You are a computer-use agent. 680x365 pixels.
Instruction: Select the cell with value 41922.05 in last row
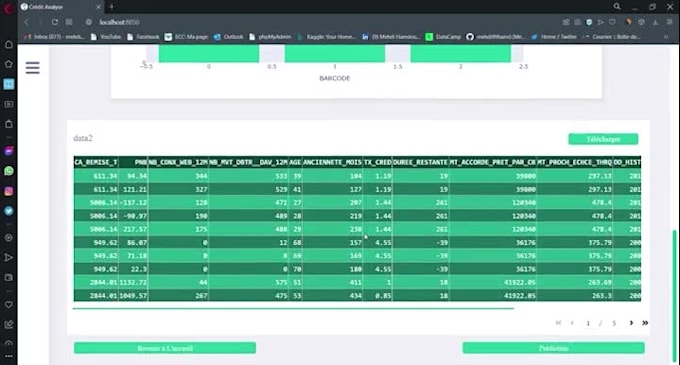493,296
